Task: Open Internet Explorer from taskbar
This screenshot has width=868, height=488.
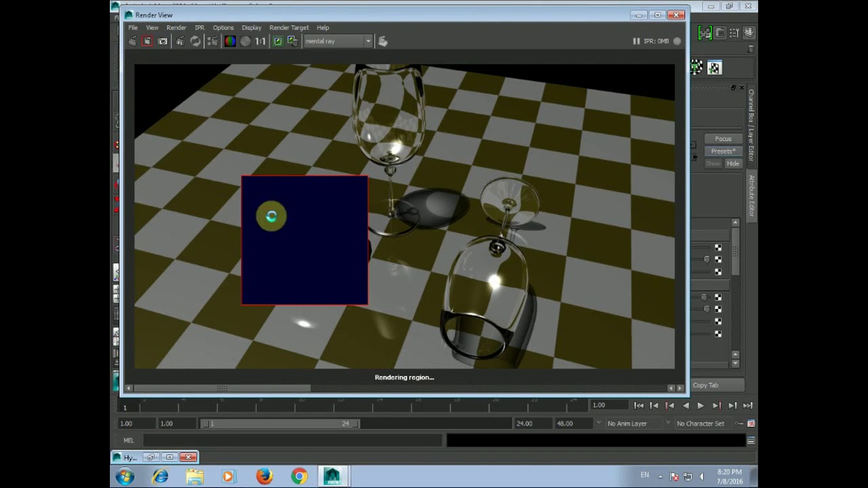Action: point(160,476)
